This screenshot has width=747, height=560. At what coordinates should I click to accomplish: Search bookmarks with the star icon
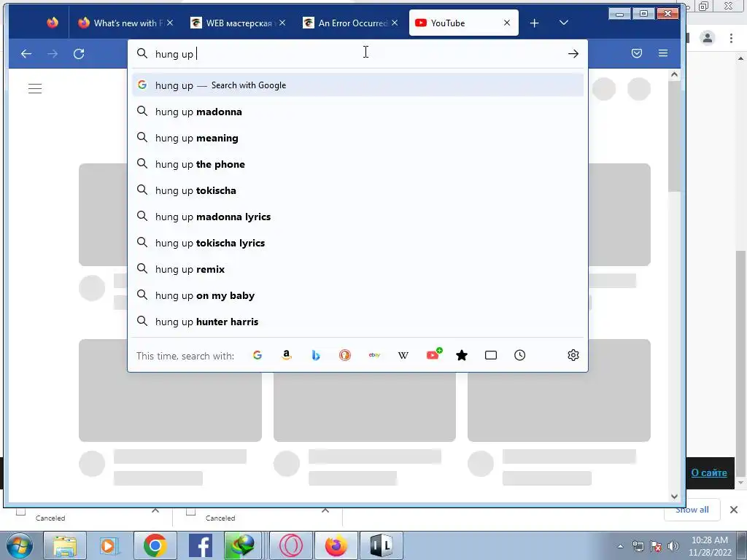click(462, 355)
